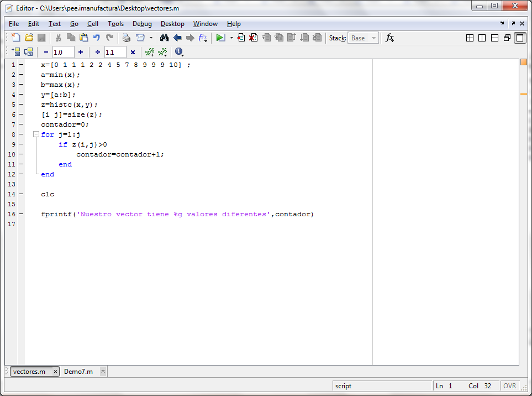532x396 pixels.
Task: Undock the editor with arrow icon
Action: click(x=513, y=23)
